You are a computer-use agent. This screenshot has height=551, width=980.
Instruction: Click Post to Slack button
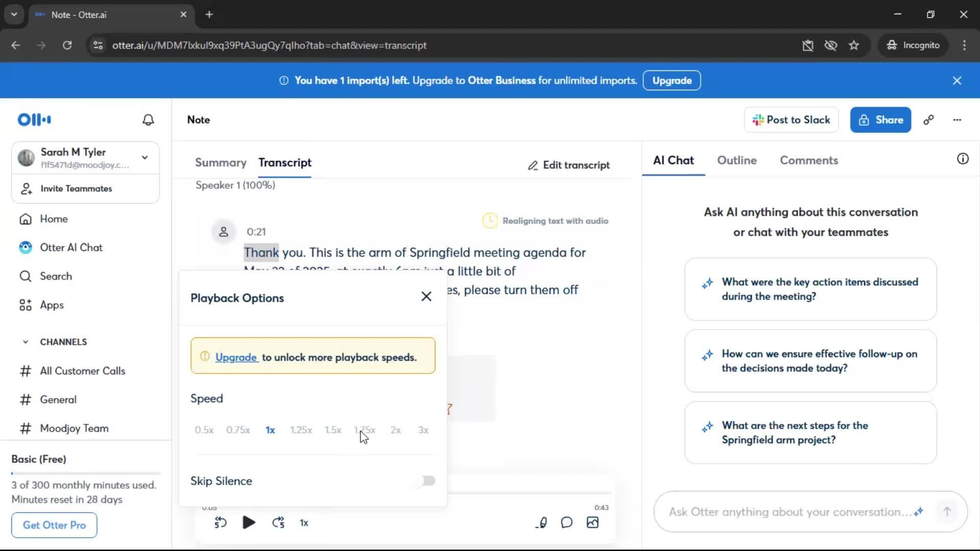[x=791, y=120]
